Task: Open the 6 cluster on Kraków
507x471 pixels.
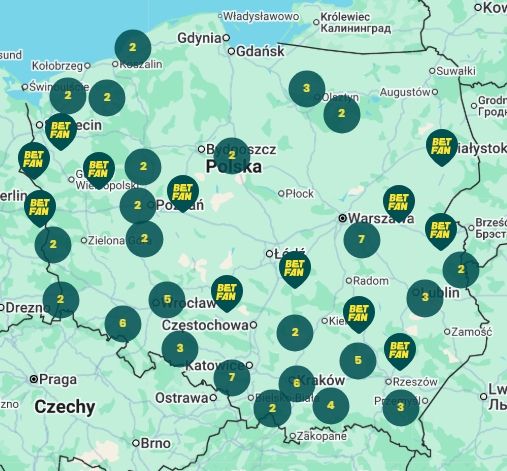Action: (x=297, y=384)
